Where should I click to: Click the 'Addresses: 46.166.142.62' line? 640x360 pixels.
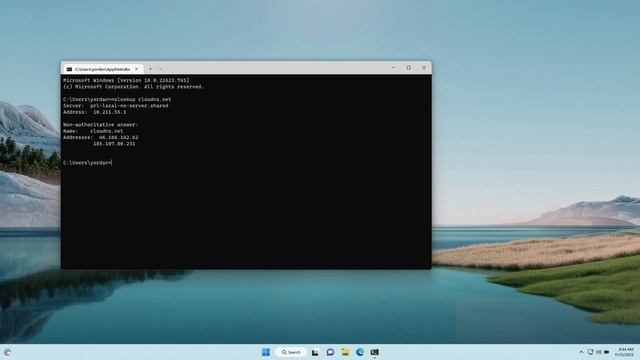[x=100, y=138]
